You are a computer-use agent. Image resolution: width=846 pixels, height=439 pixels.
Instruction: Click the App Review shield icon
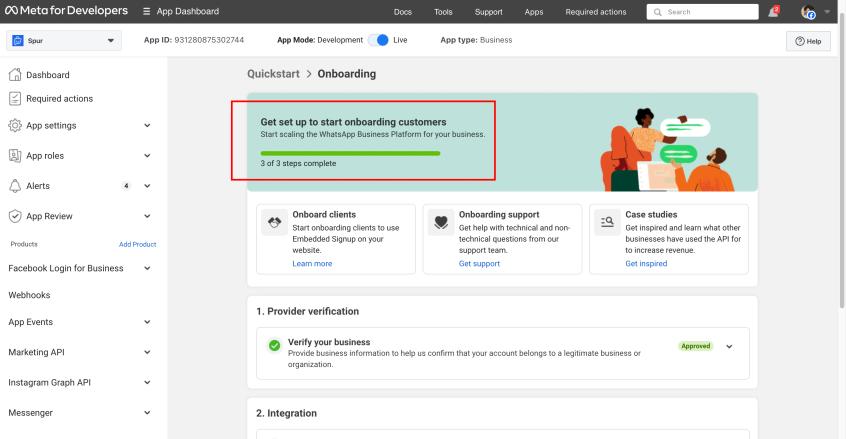(x=15, y=216)
